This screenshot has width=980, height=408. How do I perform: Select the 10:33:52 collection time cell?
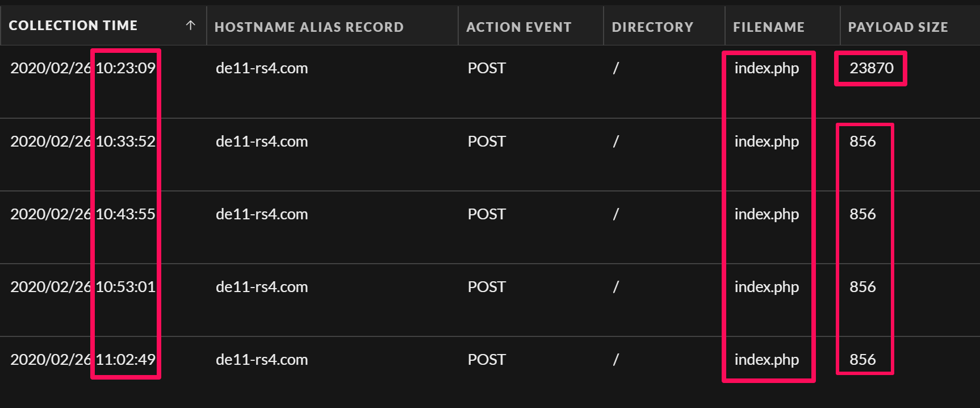[x=83, y=141]
